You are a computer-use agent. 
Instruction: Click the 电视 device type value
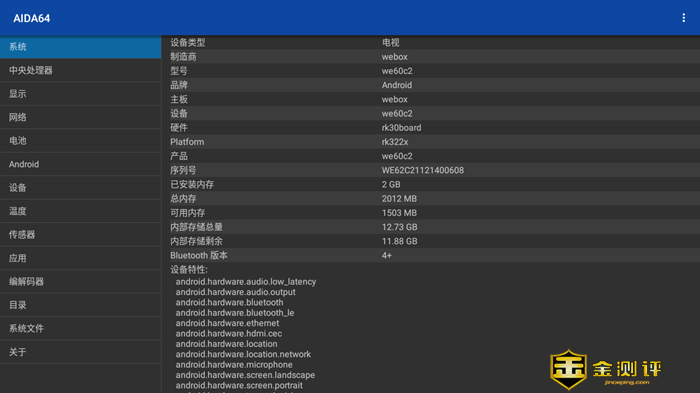tap(391, 42)
